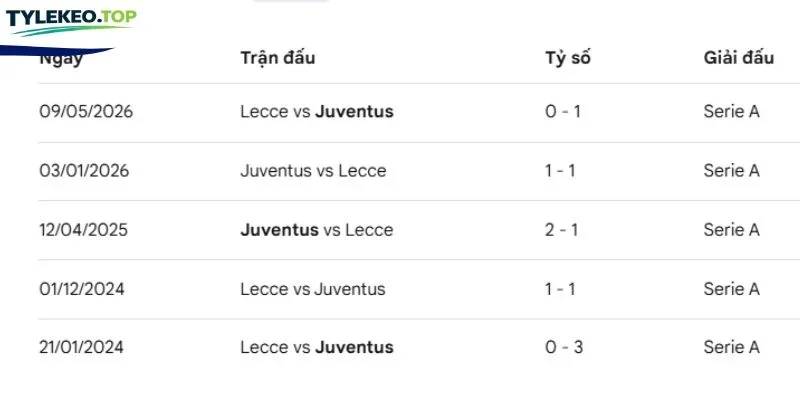Click the 1 - 1 score dated 03/01/2026
This screenshot has height=400, width=800.
coord(560,170)
